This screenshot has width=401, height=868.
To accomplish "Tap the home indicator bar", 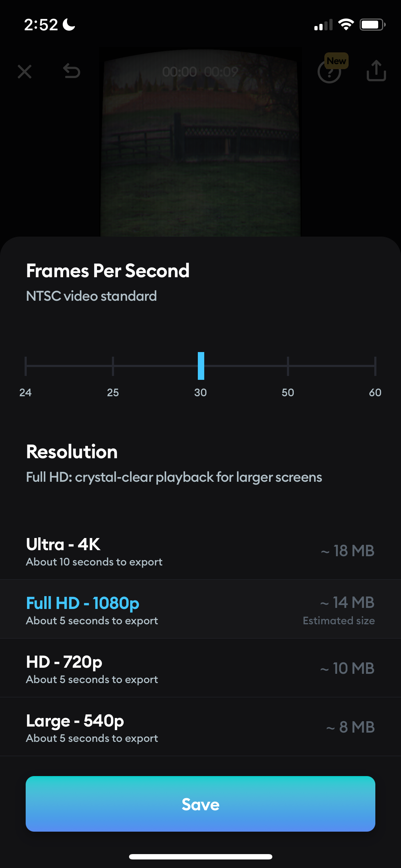I will pos(200,857).
